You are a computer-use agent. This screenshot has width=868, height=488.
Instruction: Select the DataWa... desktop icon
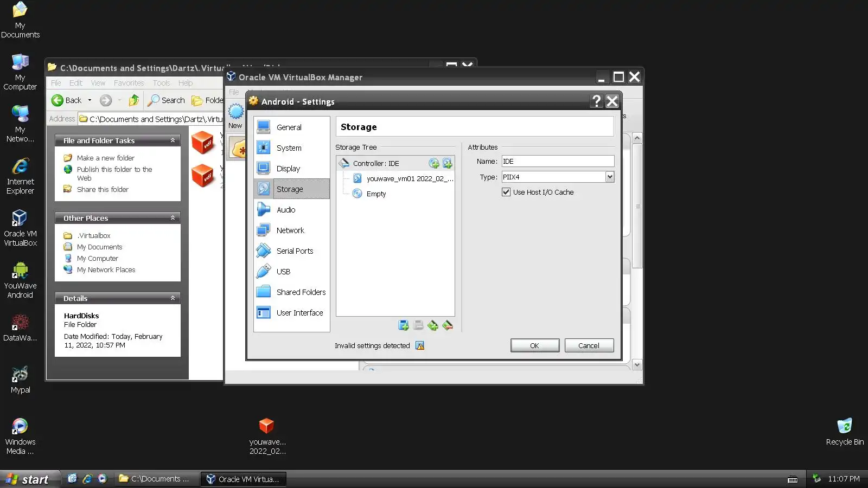tap(20, 328)
